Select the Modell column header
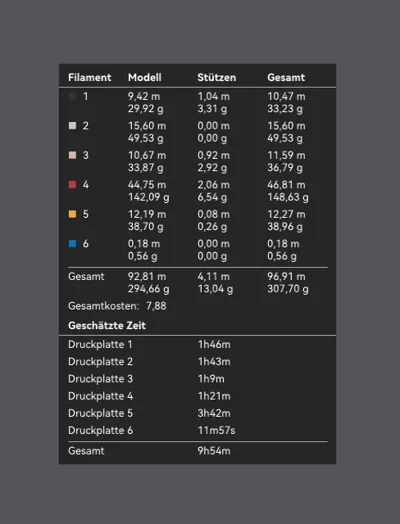Viewport: 400px width, 524px height. tap(145, 78)
